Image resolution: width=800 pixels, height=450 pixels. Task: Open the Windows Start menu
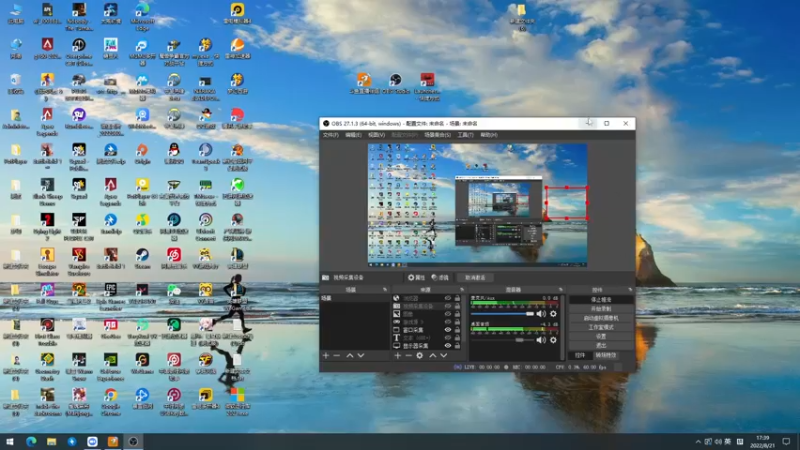[x=10, y=441]
